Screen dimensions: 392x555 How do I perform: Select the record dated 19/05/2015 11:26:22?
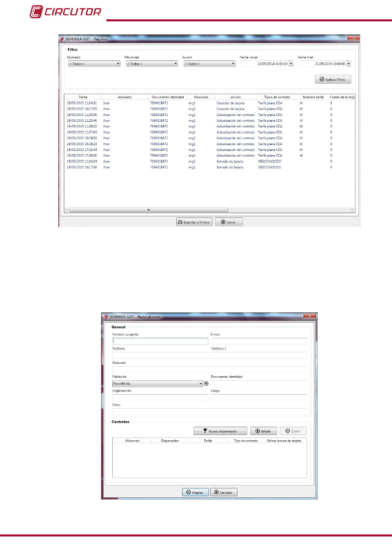pos(210,126)
